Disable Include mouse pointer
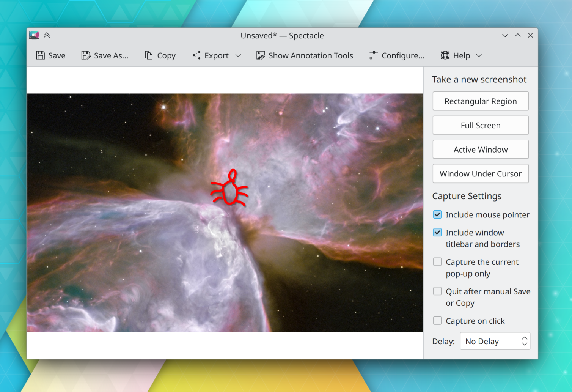Screen dimensions: 572x392 click(437, 214)
